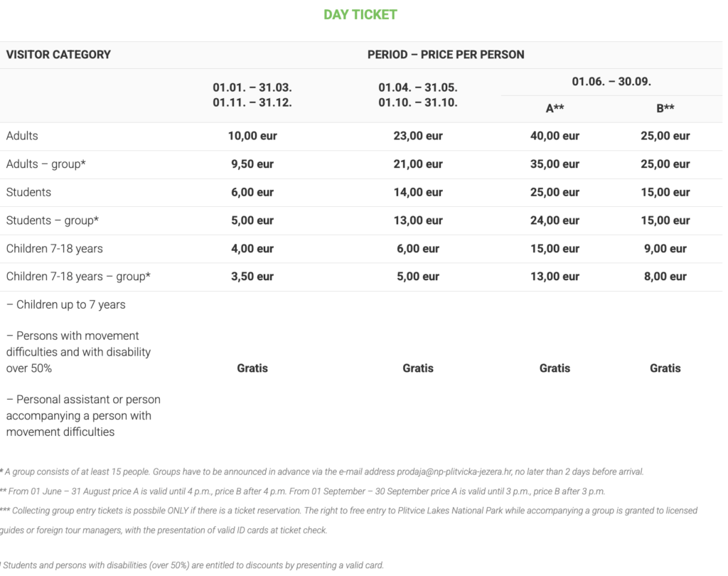Screen dimensions: 728x576
Task: Select the "01.04. – 31.05." period header
Action: pos(417,87)
